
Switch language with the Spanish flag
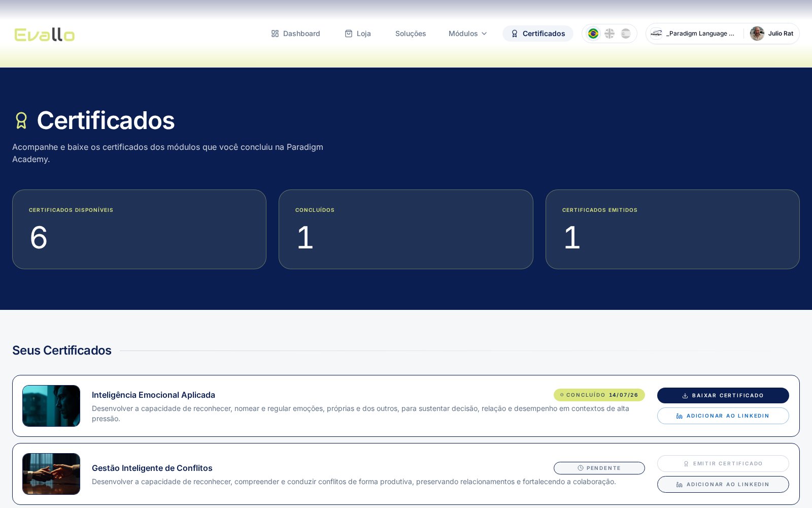tap(626, 34)
